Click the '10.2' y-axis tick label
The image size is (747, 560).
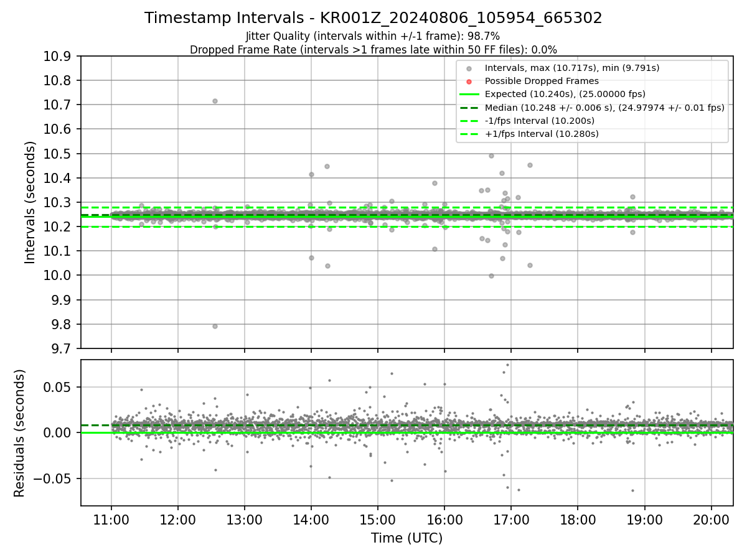tap(59, 226)
